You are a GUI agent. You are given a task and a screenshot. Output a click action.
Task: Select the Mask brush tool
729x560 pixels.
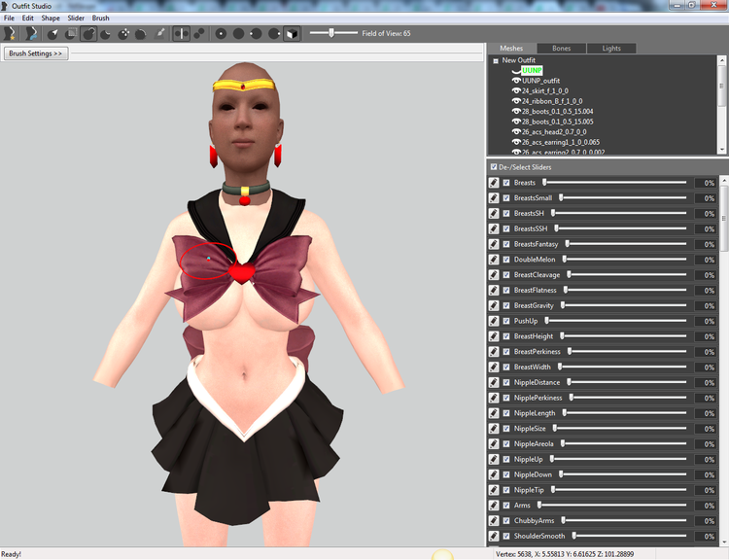(71, 33)
